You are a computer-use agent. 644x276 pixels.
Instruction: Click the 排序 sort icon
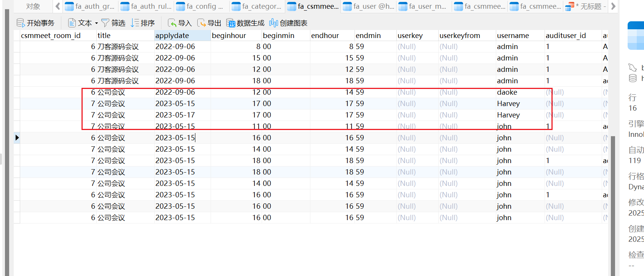[135, 23]
